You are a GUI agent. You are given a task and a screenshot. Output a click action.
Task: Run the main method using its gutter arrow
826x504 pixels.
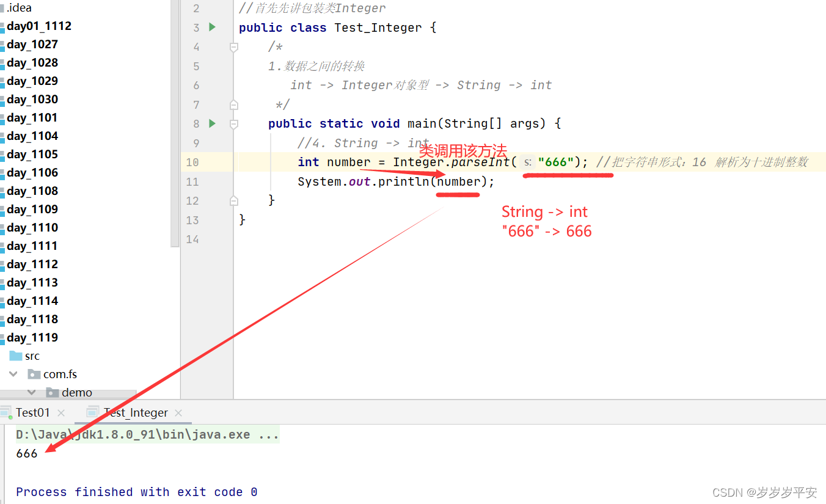pos(211,123)
